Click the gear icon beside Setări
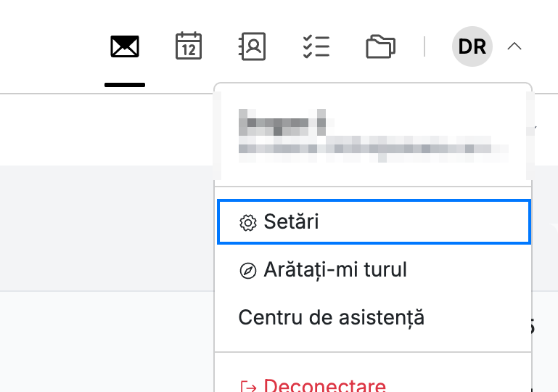Viewport: 558px width, 392px height. [x=248, y=223]
